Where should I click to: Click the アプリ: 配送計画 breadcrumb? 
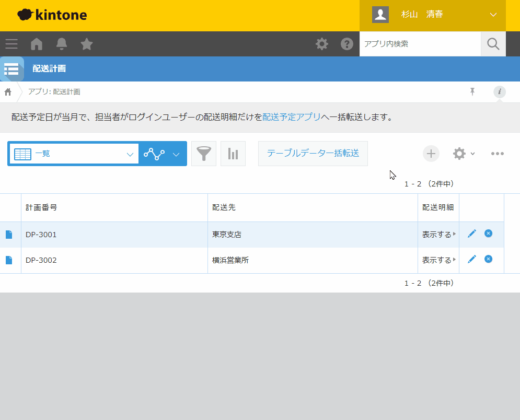point(54,92)
